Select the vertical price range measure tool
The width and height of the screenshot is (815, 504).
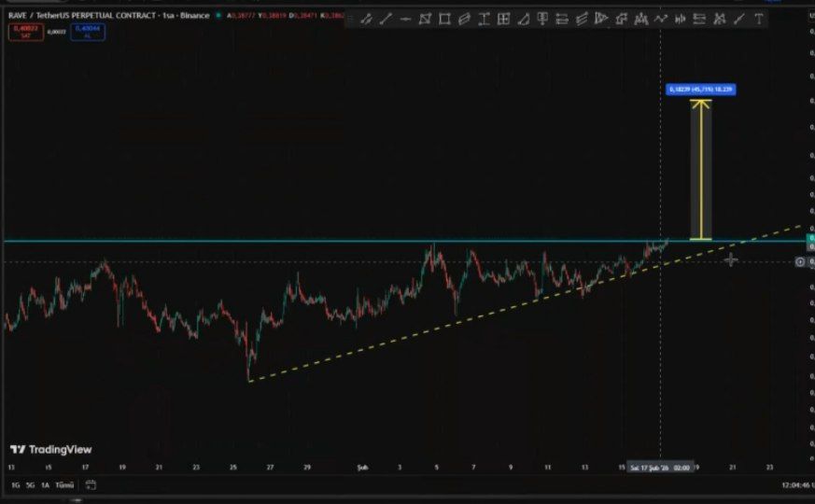click(x=484, y=20)
